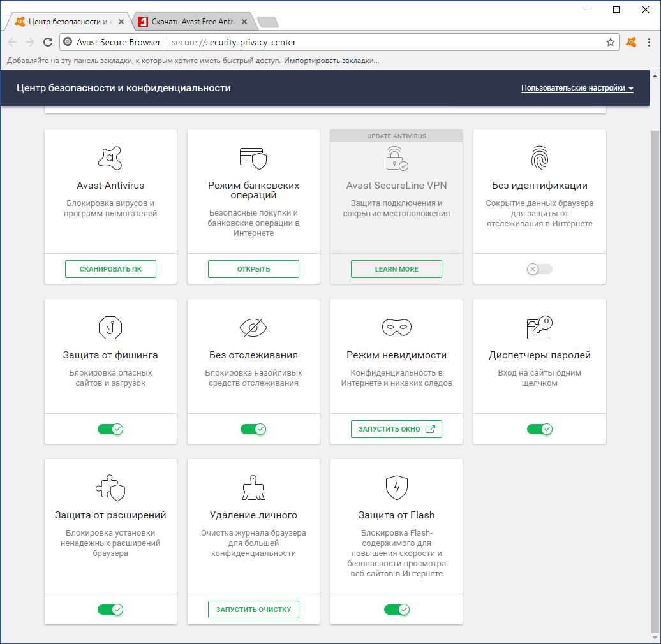Viewport: 661px width, 644px height.
Task: Click the bank card shield icon
Action: tap(253, 158)
